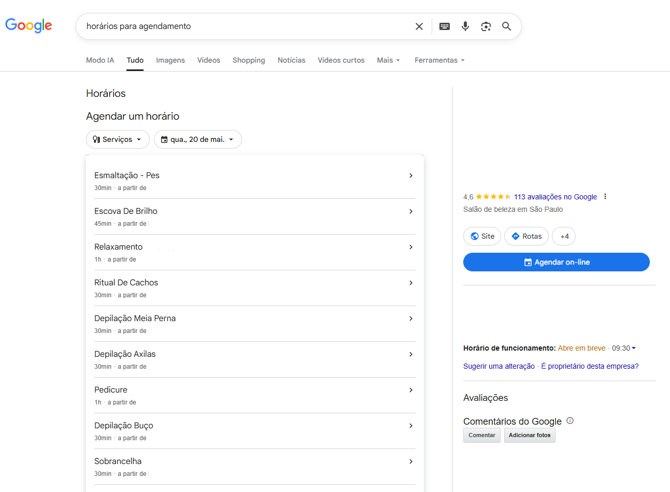Click the info icon next to Comentários do Google
The width and height of the screenshot is (670, 492).
(570, 421)
